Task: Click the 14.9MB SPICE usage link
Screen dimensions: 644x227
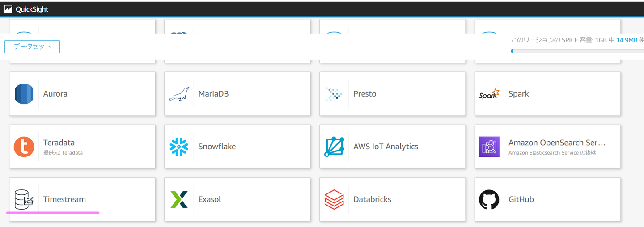Action: 627,40
